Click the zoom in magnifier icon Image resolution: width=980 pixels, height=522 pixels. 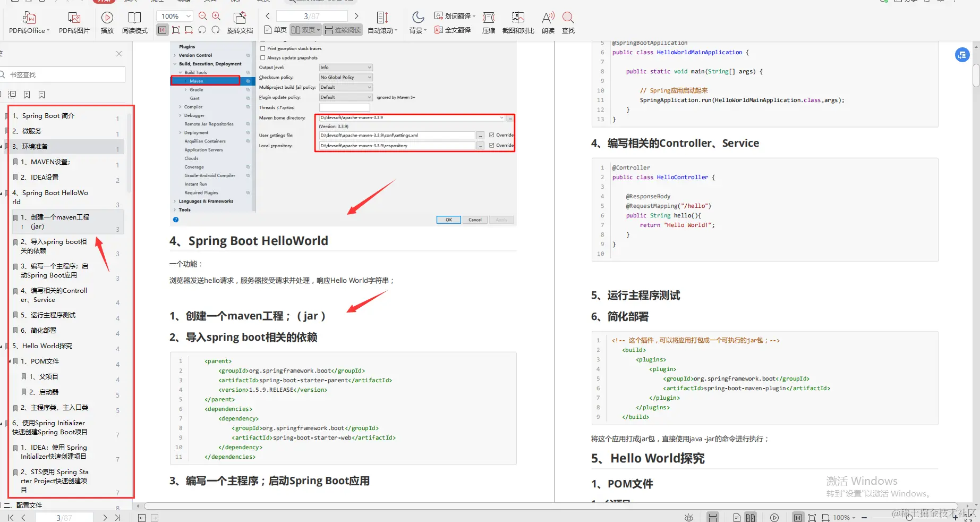point(216,16)
